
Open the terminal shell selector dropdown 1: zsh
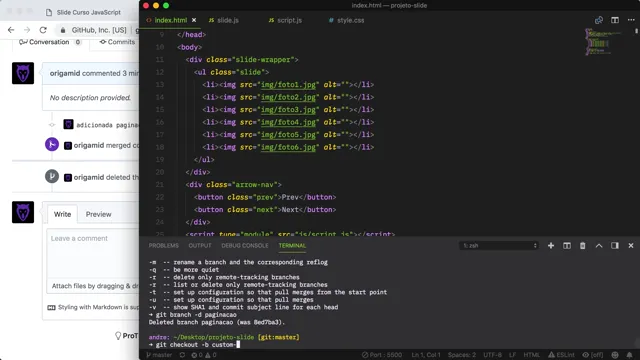tap(499, 245)
